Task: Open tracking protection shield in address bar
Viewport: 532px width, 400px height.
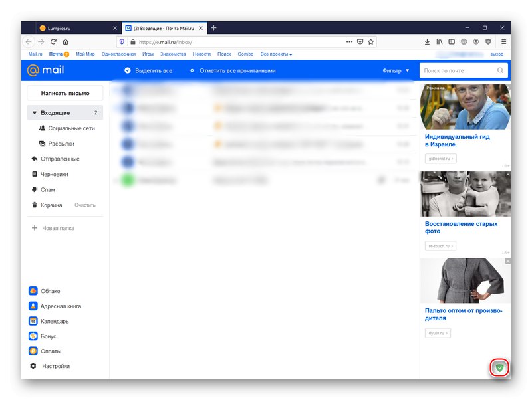Action: pyautogui.click(x=122, y=42)
